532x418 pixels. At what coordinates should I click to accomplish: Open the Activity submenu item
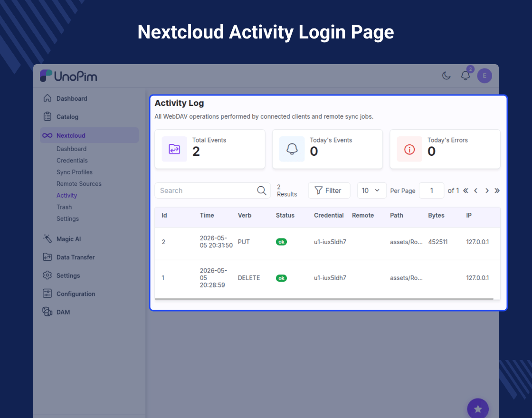pos(67,195)
